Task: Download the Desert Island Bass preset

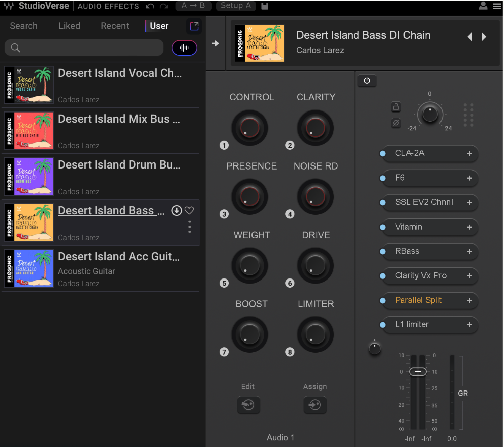Action: tap(177, 211)
